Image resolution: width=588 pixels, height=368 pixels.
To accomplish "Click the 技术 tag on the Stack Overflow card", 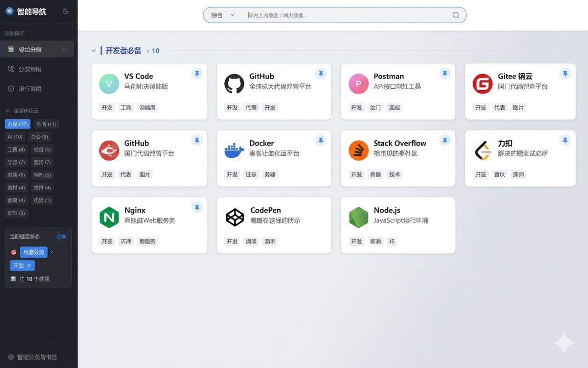I will (x=395, y=174).
